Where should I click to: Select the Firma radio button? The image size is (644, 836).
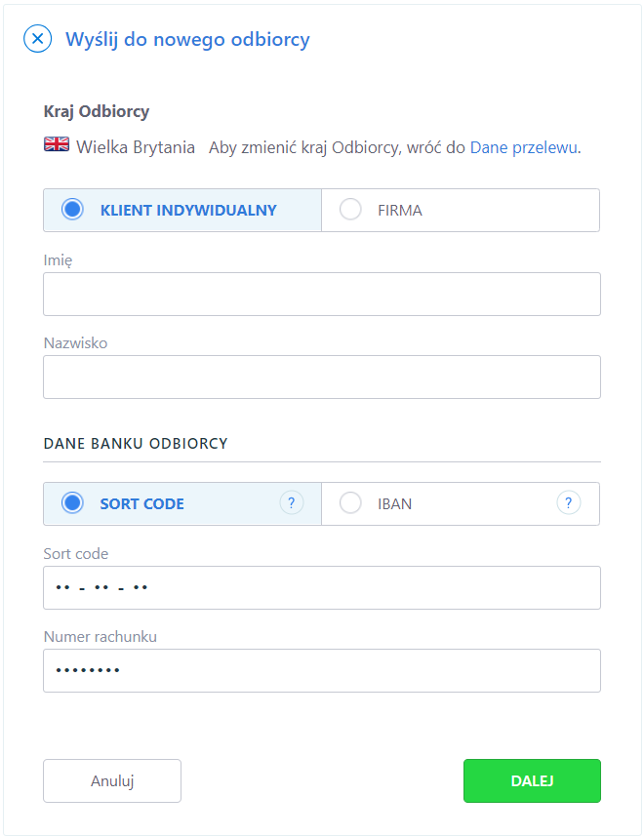pos(351,210)
